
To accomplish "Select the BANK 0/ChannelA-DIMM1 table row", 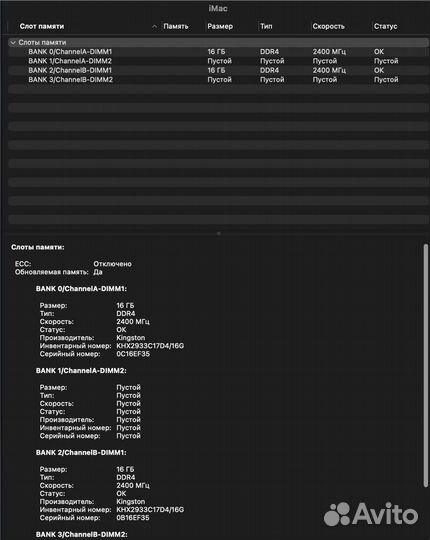I will click(218, 52).
